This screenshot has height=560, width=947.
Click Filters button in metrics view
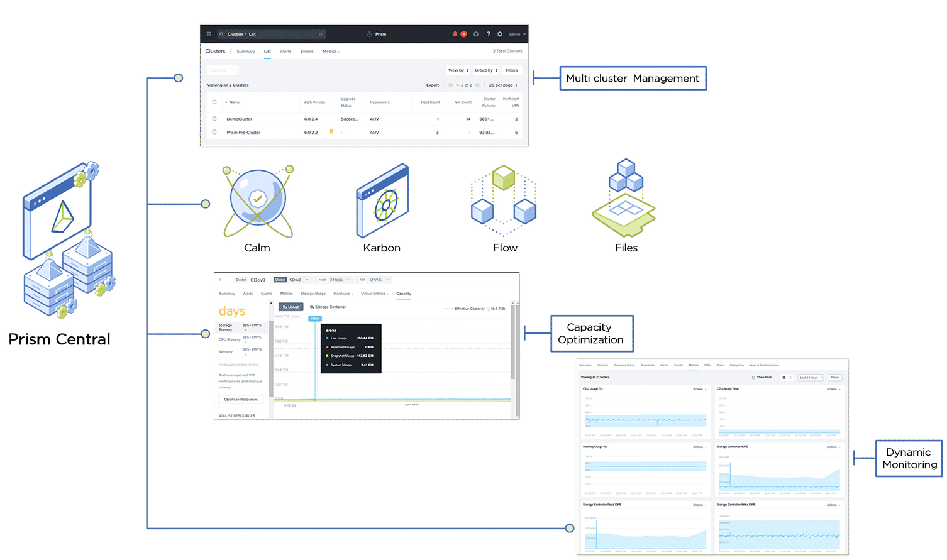pyautogui.click(x=835, y=378)
